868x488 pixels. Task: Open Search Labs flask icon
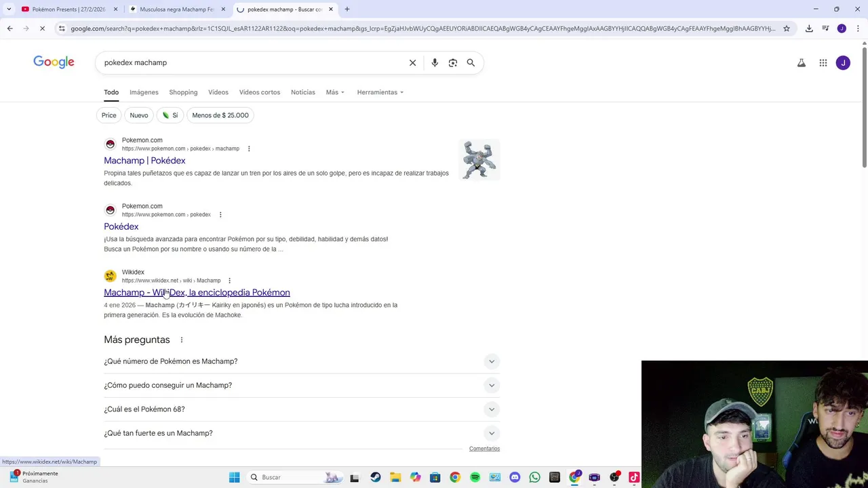pos(801,63)
